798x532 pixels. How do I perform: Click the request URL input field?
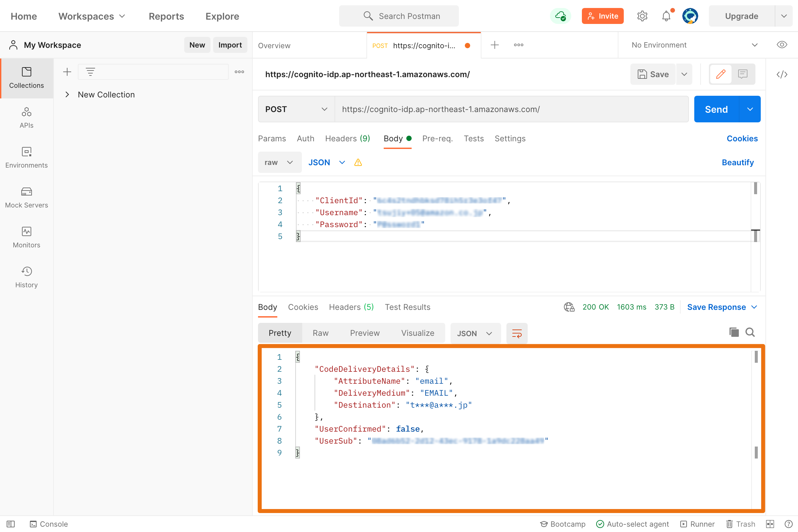tap(512, 109)
